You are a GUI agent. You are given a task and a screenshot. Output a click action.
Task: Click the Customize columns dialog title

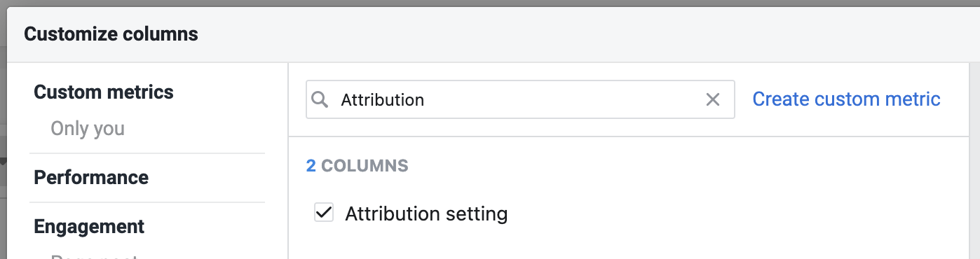pos(111,34)
